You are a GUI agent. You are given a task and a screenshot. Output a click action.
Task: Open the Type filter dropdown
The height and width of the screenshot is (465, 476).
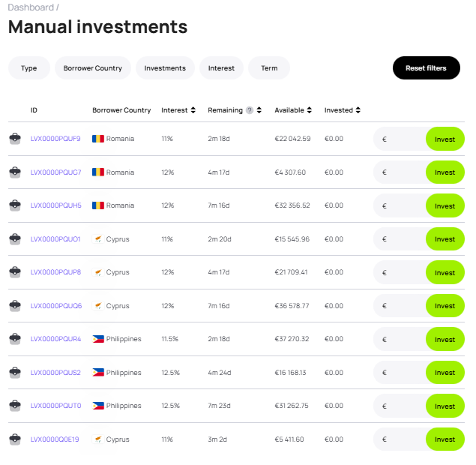click(x=29, y=68)
